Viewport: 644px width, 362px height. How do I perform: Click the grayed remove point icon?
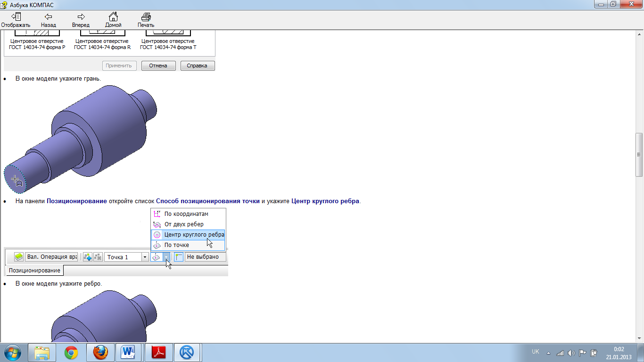[x=98, y=257]
